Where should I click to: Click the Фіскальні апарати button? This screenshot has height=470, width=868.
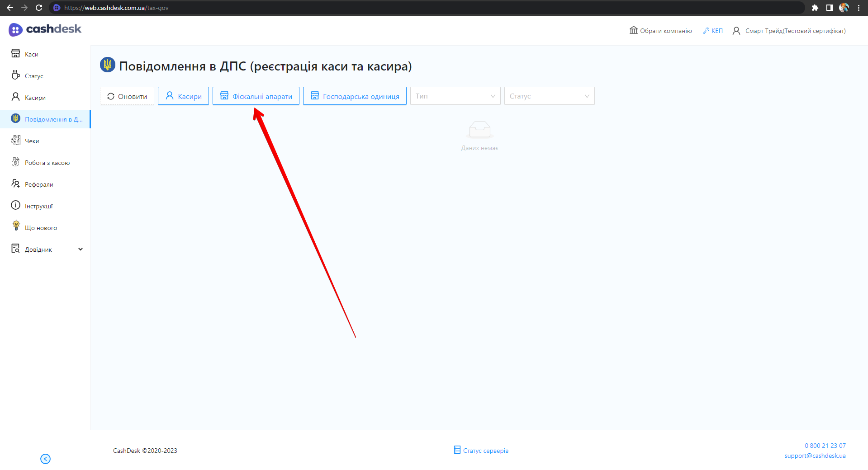(256, 96)
